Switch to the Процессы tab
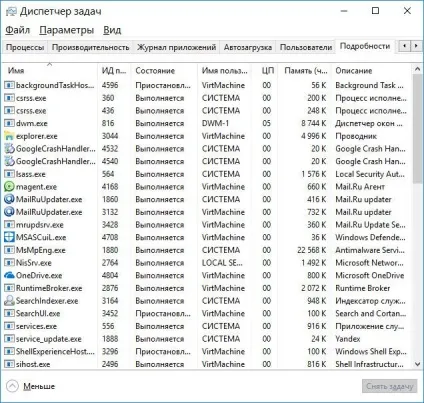 point(25,47)
